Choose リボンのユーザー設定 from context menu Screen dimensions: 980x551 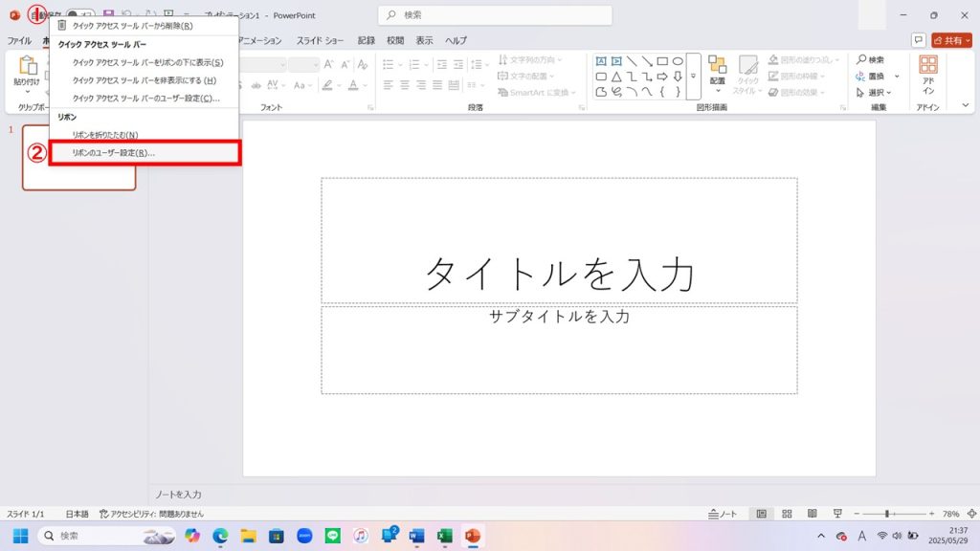[144, 153]
